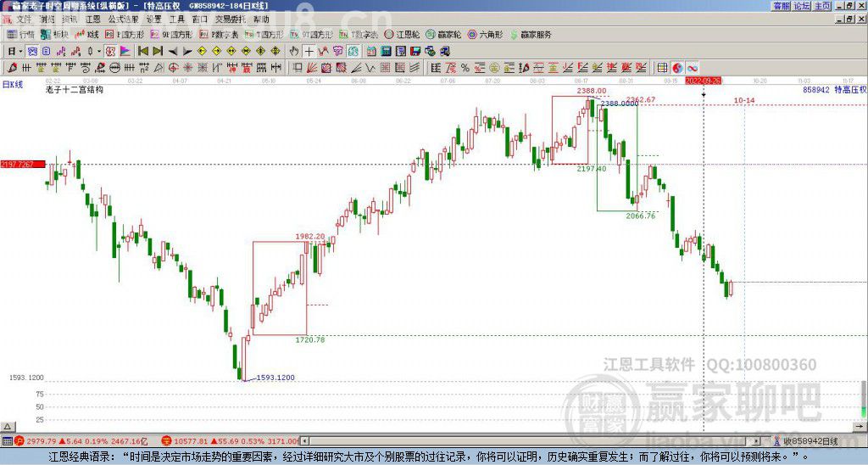Open the 板块 sectors view

[55, 34]
